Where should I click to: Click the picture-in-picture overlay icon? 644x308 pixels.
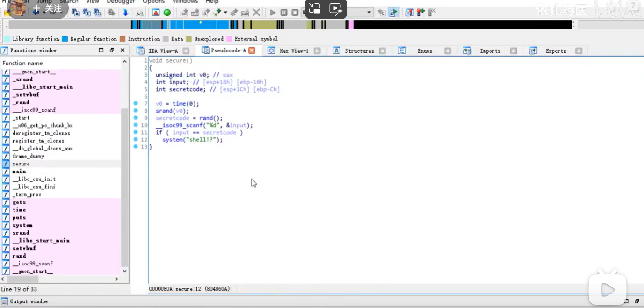point(315,8)
